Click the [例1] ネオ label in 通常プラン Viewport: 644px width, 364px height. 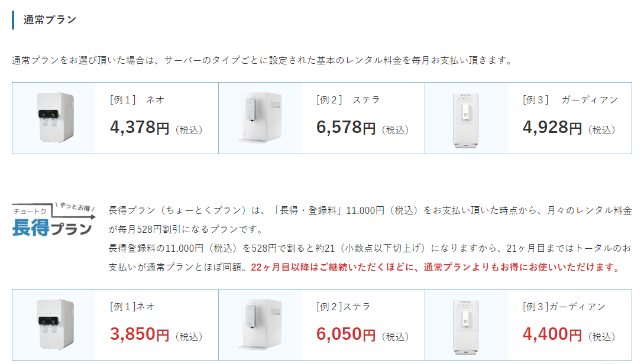click(137, 100)
